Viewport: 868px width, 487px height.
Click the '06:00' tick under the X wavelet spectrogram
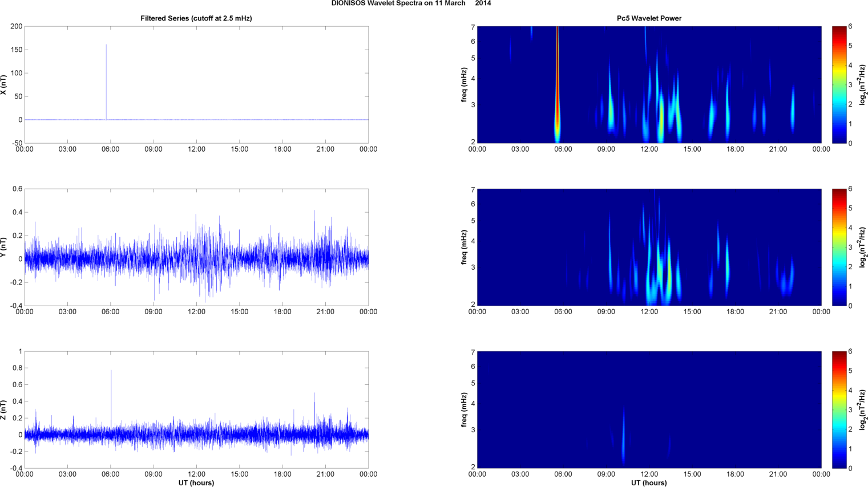[x=563, y=149]
